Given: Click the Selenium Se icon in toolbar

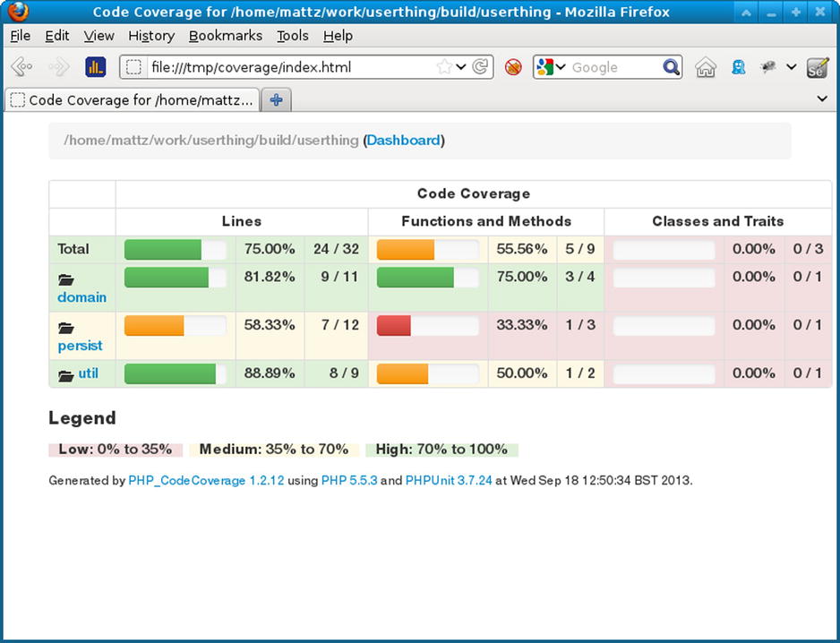Looking at the screenshot, I should coord(817,67).
